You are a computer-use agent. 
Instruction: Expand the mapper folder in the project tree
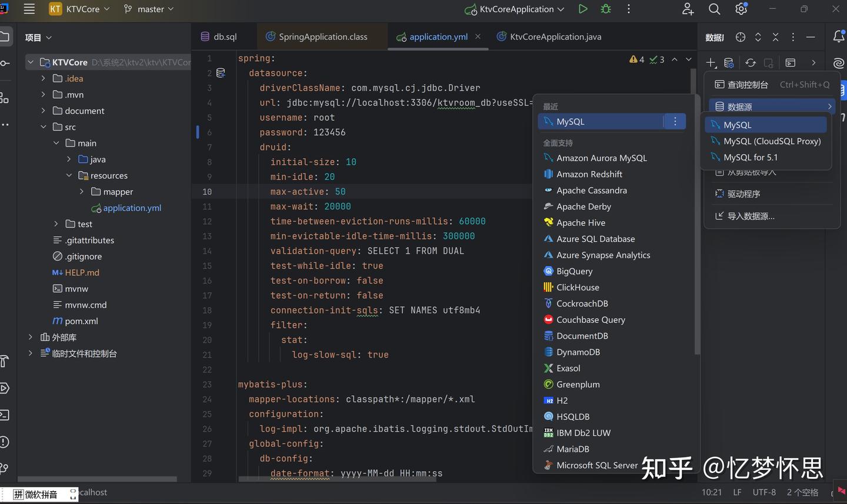(x=82, y=191)
